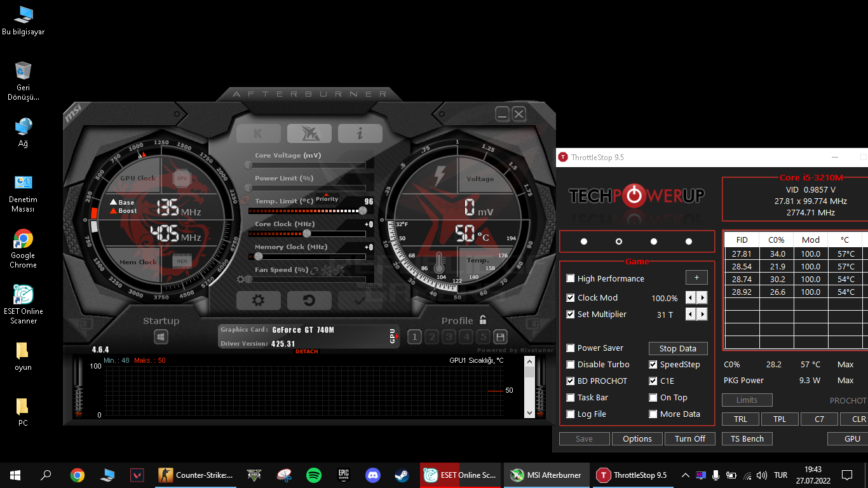This screenshot has width=868, height=488.
Task: Switch to ThrottleStop 9.5 taskbar button
Action: (632, 475)
